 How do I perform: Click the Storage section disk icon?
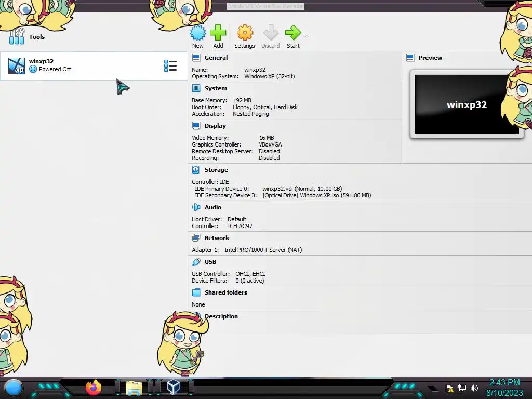coord(196,170)
